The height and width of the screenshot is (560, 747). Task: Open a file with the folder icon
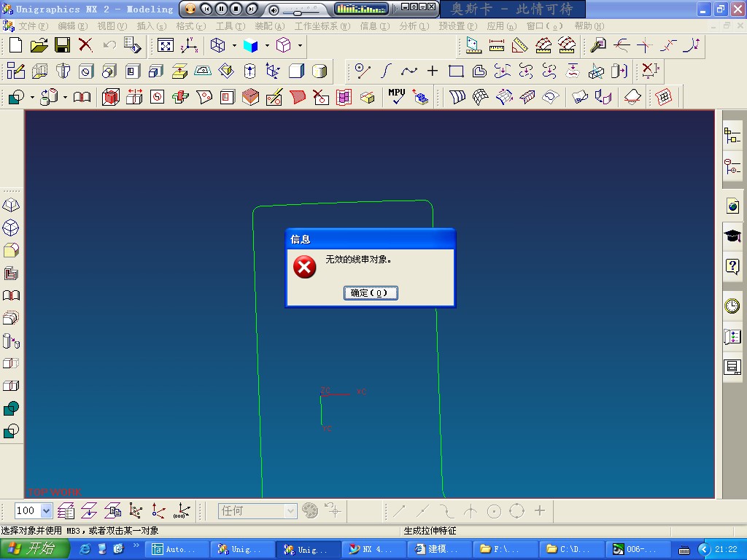[39, 45]
